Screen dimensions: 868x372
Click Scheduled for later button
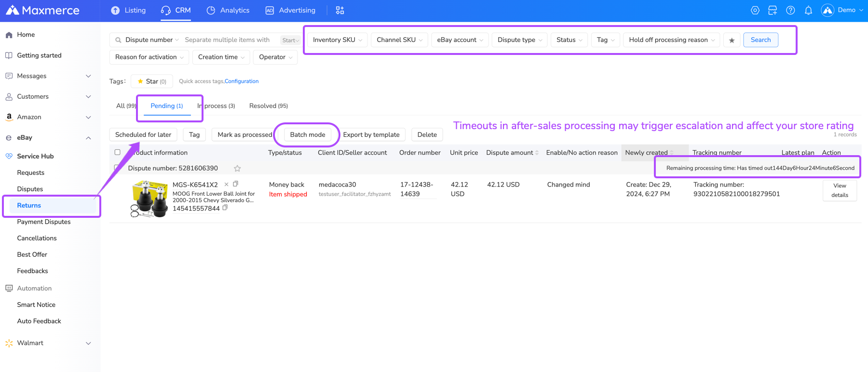[x=143, y=135]
